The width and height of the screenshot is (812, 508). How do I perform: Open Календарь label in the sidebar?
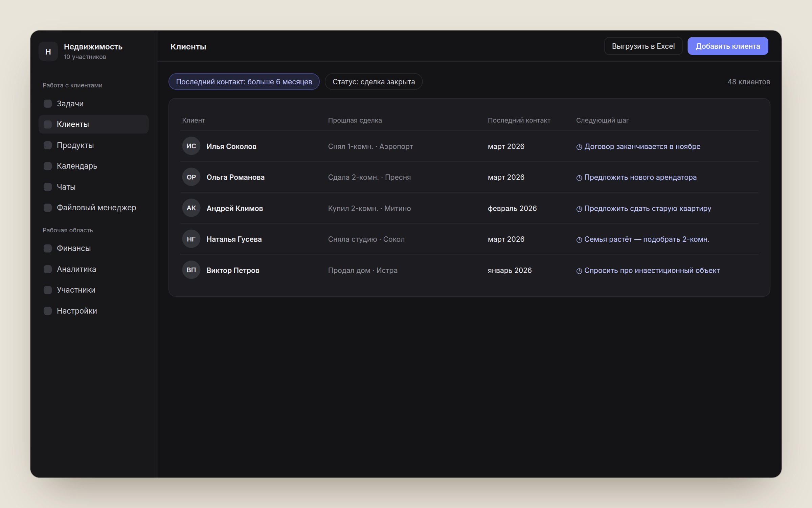pyautogui.click(x=77, y=166)
